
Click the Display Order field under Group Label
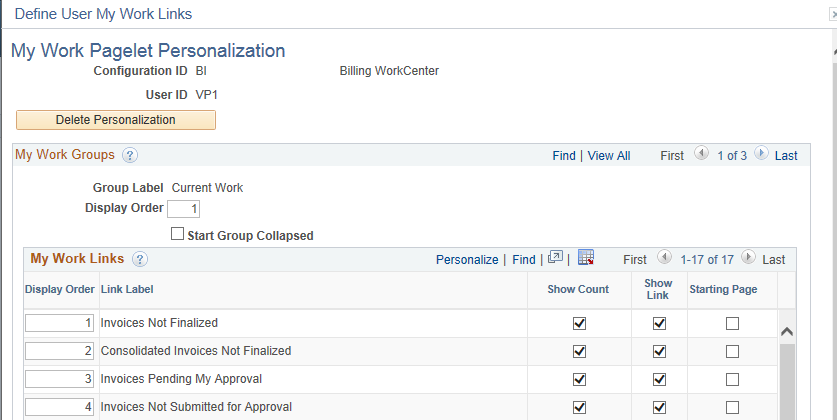click(184, 209)
